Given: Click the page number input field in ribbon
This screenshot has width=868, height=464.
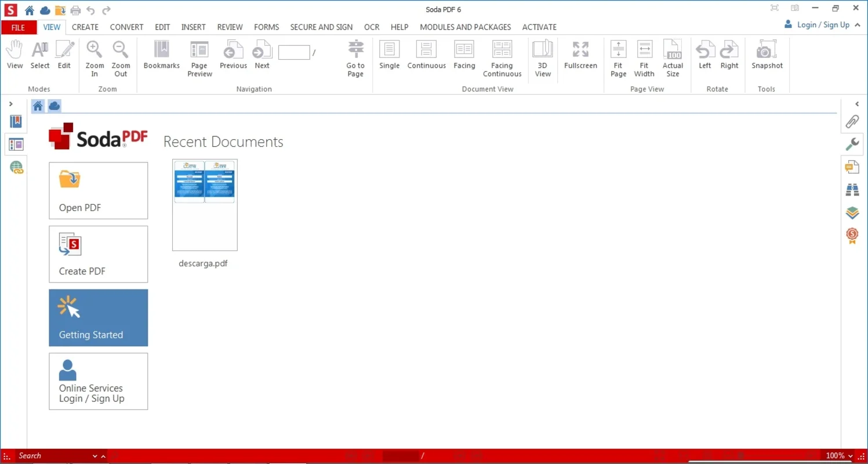Looking at the screenshot, I should point(294,52).
